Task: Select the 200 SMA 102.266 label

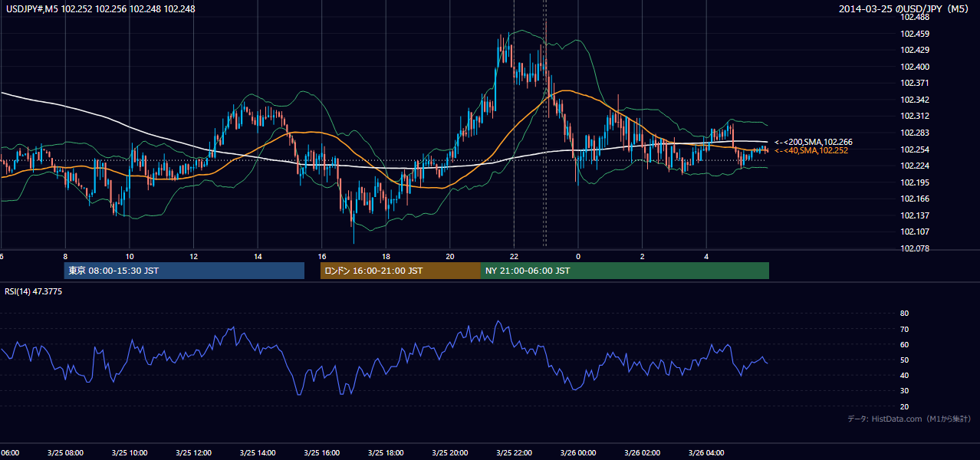Action: (814, 142)
